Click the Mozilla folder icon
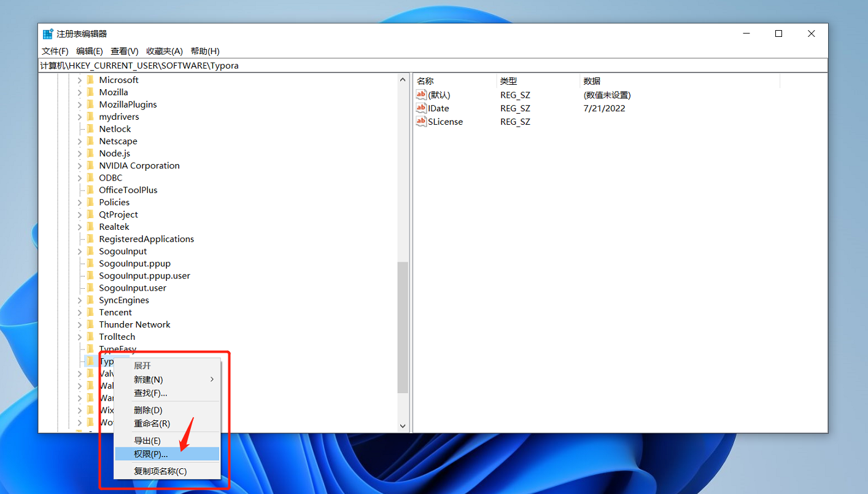Screen dimensions: 868x494 click(x=90, y=92)
